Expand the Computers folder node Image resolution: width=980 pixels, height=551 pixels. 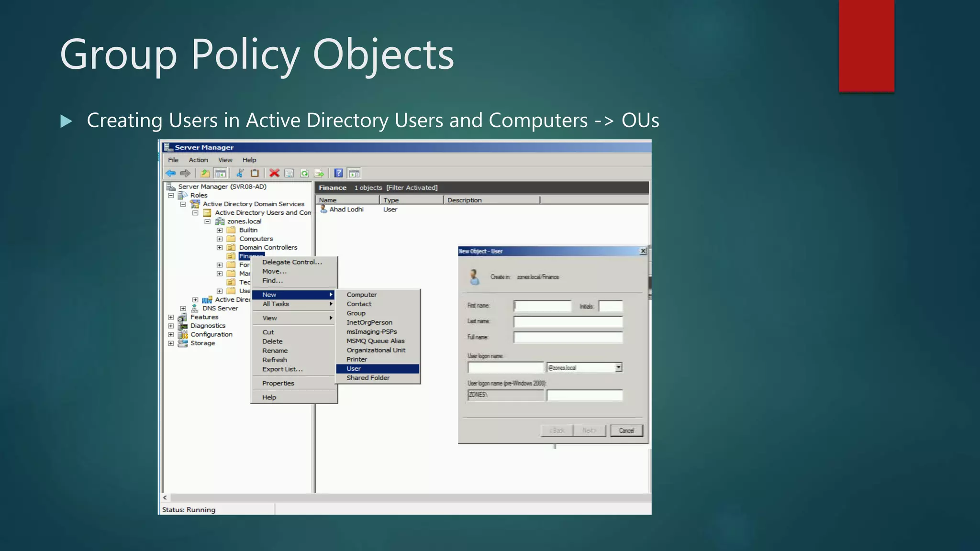point(220,239)
